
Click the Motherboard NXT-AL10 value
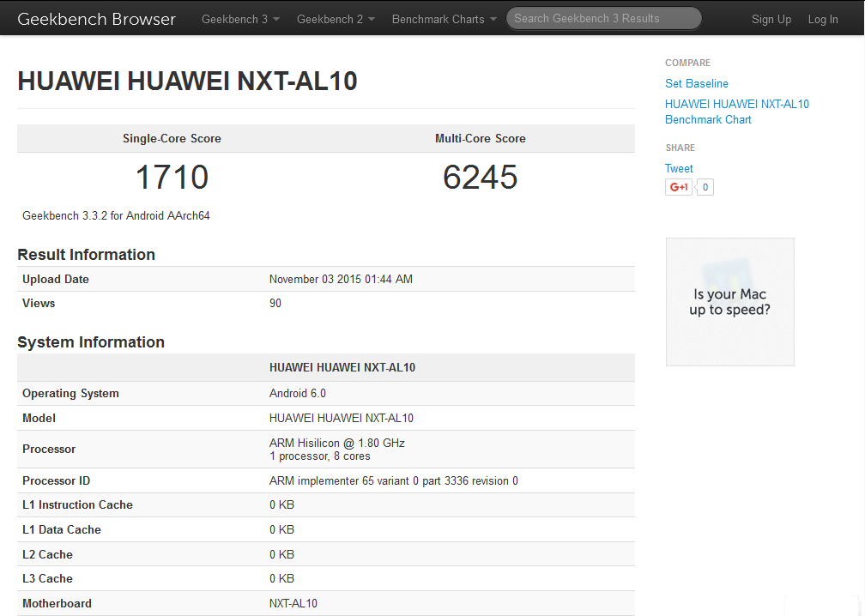pyautogui.click(x=293, y=603)
